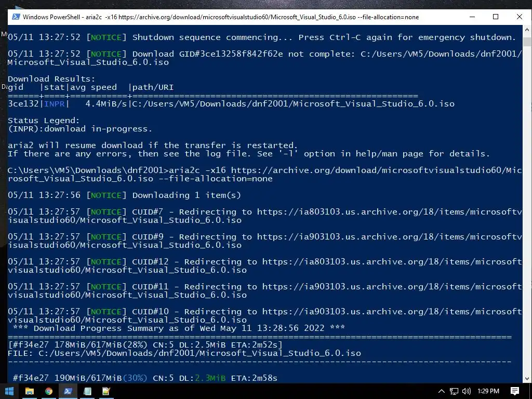Viewport: 532px width, 399px height.
Task: Click the vertical scrollbar thumb
Action: [x=527, y=42]
